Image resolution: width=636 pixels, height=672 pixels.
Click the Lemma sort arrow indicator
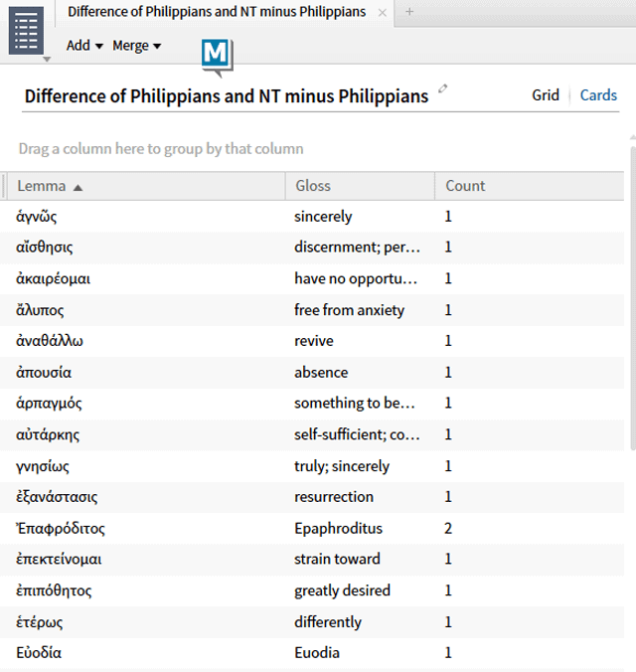[x=79, y=187]
